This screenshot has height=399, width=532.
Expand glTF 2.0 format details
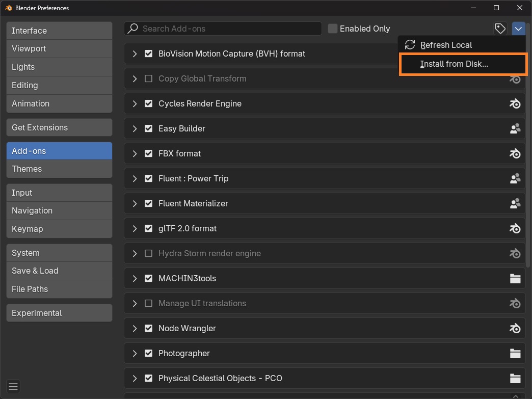click(x=135, y=228)
